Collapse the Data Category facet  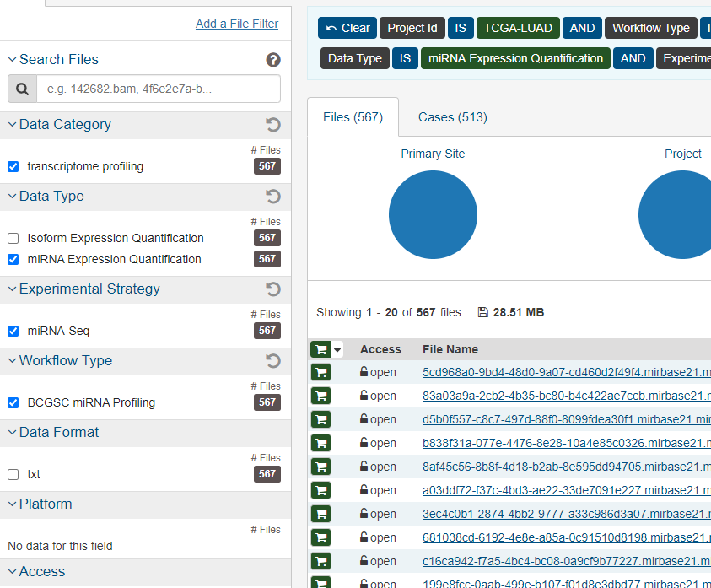click(x=13, y=124)
